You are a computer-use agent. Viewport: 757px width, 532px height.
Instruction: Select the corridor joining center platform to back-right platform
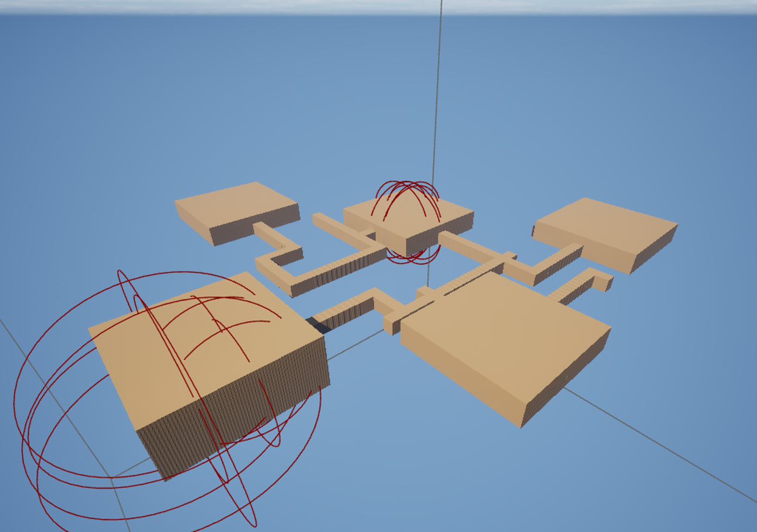(x=510, y=259)
